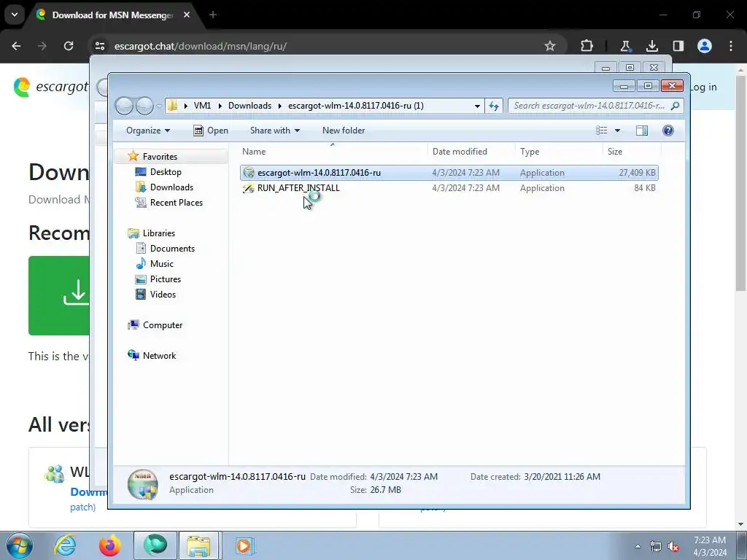Click the 84 KB size cell
The width and height of the screenshot is (747, 560).
645,188
